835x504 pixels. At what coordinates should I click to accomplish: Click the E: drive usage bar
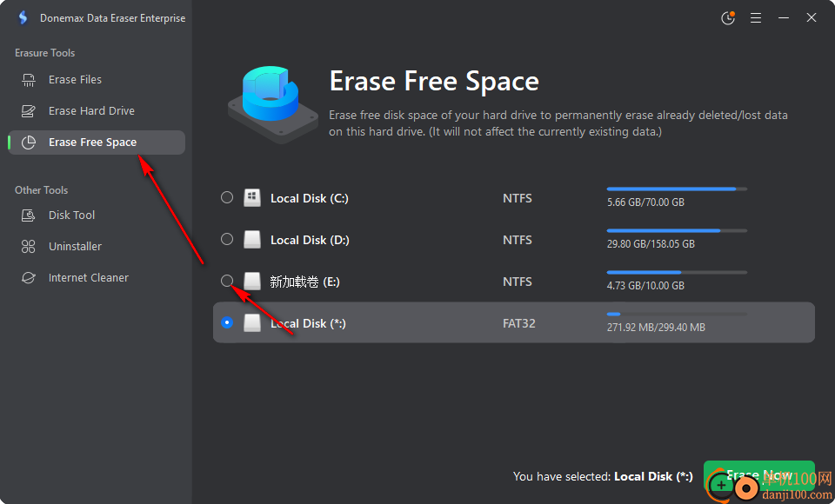point(677,272)
